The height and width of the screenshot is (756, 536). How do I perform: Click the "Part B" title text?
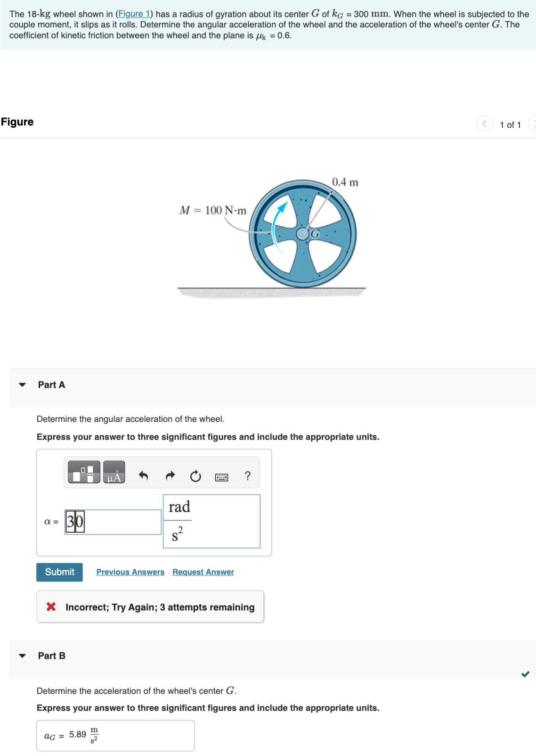51,656
